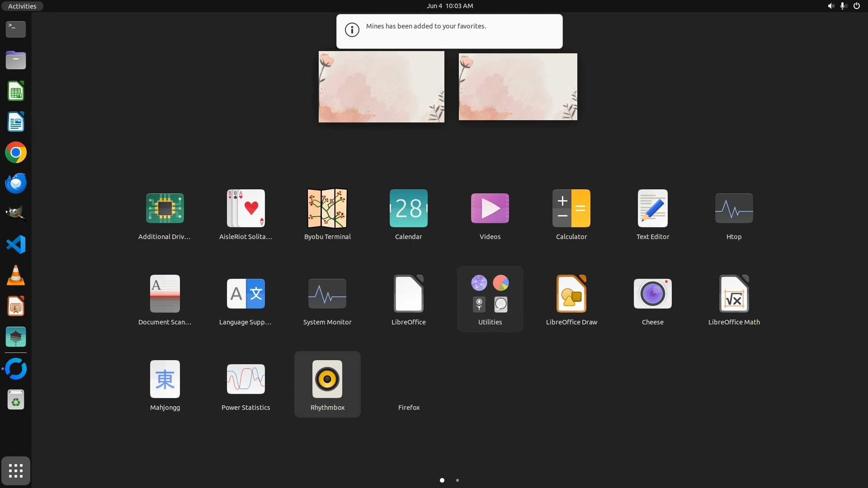Launch AisleRiot Solitaire game
Image resolution: width=868 pixels, height=488 pixels.
(245, 209)
